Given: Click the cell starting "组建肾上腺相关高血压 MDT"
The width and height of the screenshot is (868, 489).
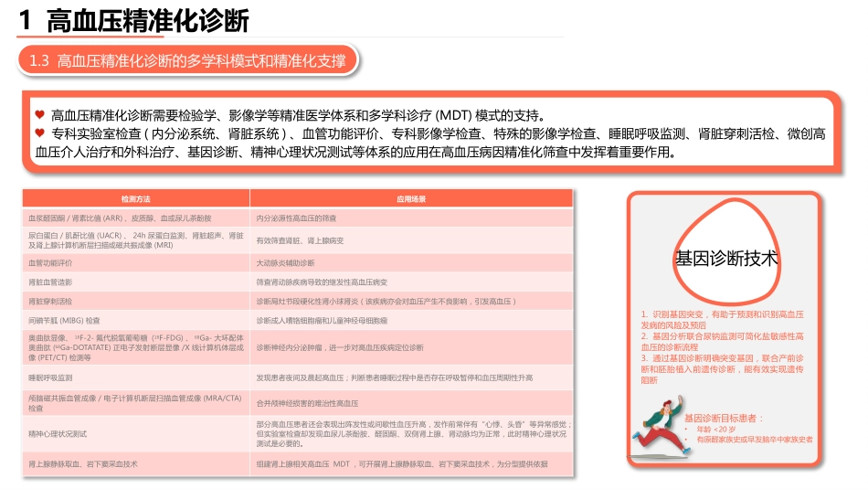Looking at the screenshot, I should [x=411, y=464].
